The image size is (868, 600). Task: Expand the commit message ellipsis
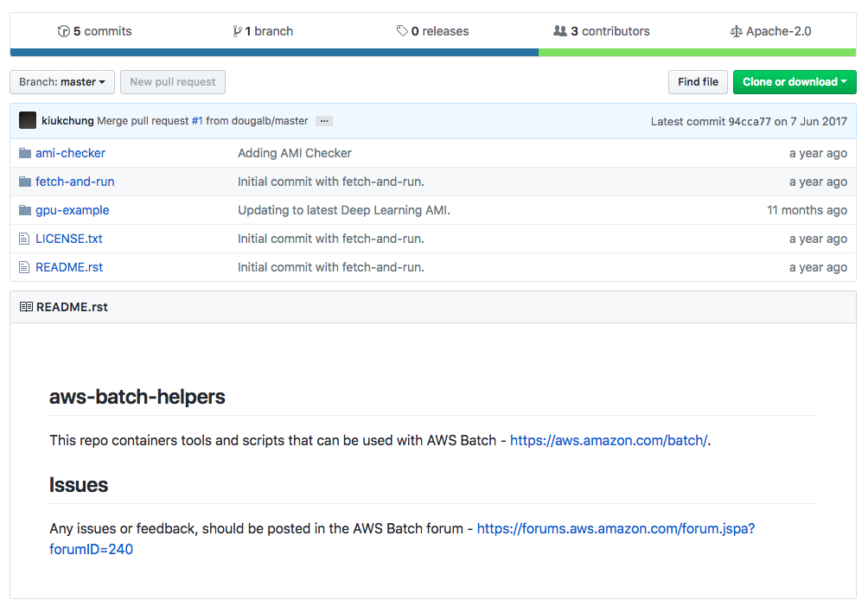coord(323,121)
